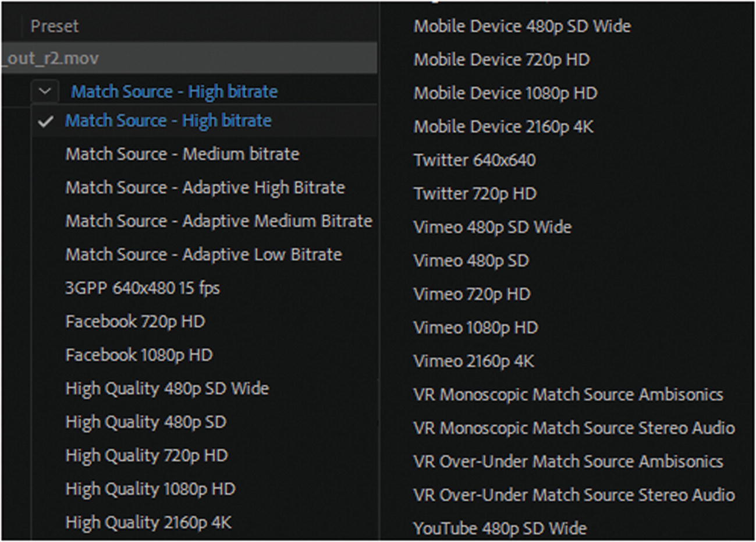Screen dimensions: 756x542
Task: Choose VR Monoscopic Match Source Ambisonics
Action: point(568,395)
